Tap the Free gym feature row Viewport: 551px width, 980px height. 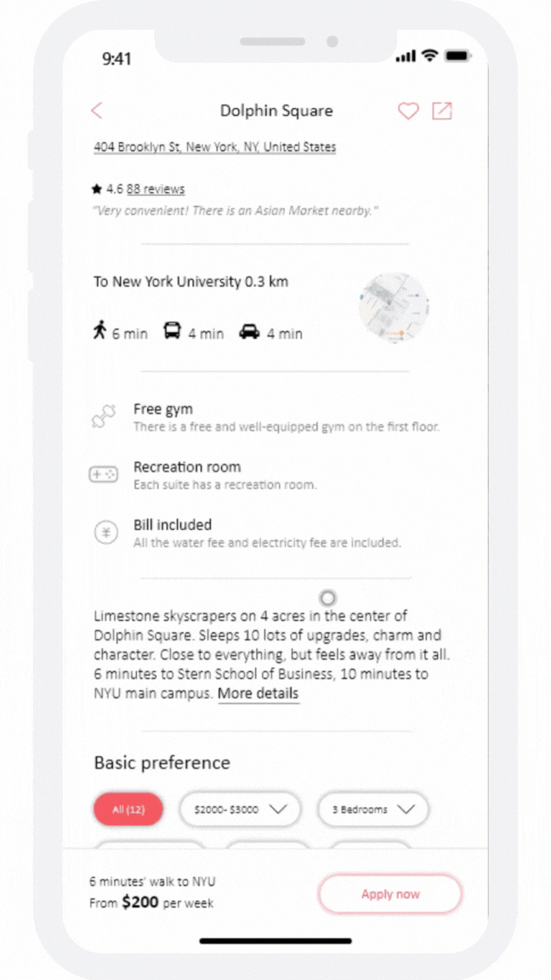(x=266, y=418)
